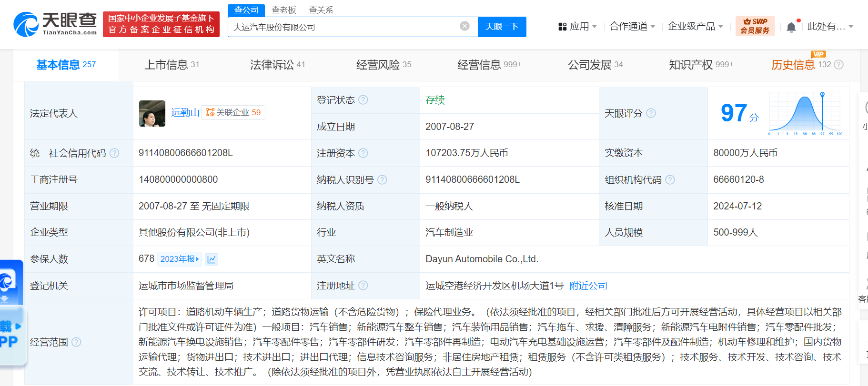Click help icon beside 统一社会信用代码
868x386 pixels.
(114, 153)
